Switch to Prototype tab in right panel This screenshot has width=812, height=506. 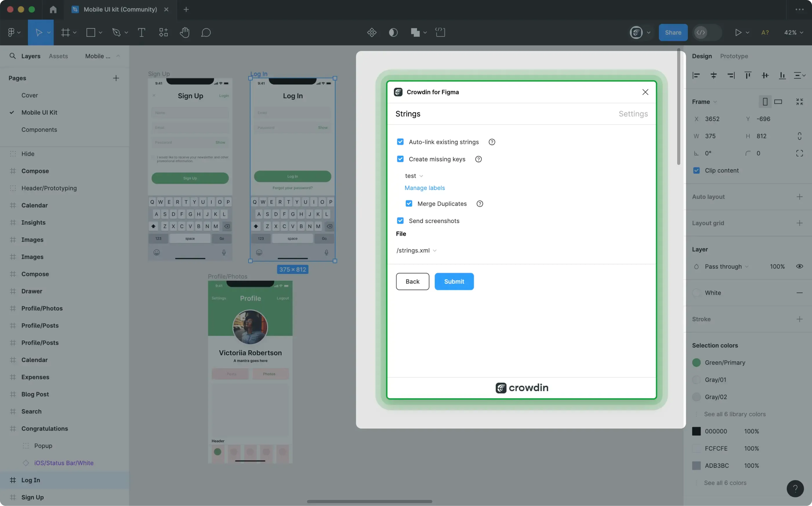[734, 56]
